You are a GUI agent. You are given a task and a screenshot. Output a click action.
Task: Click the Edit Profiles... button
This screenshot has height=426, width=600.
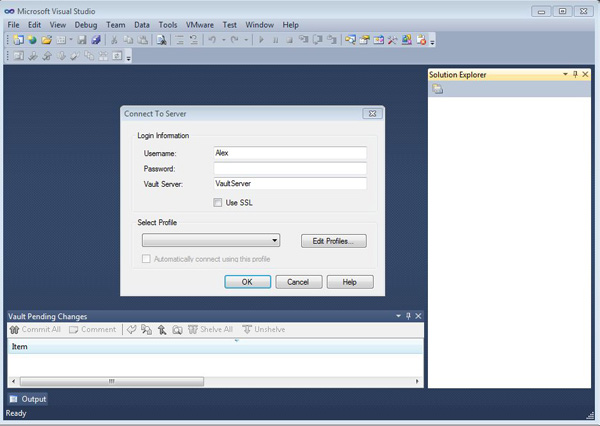tap(333, 241)
